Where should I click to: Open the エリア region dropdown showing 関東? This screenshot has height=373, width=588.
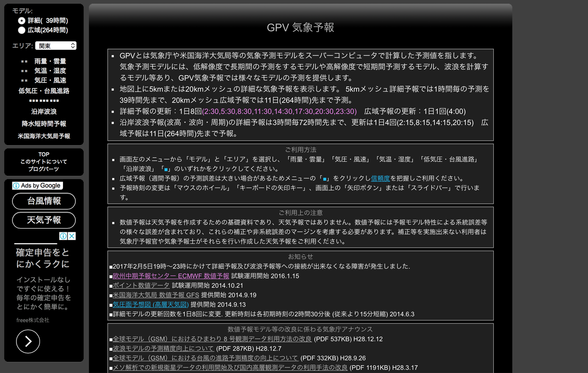(x=56, y=45)
